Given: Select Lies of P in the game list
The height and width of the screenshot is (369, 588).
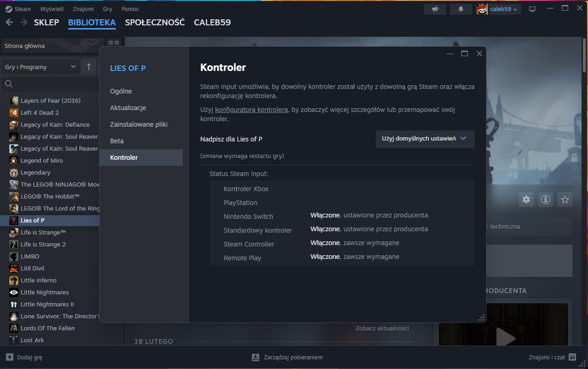Looking at the screenshot, I should [x=50, y=220].
